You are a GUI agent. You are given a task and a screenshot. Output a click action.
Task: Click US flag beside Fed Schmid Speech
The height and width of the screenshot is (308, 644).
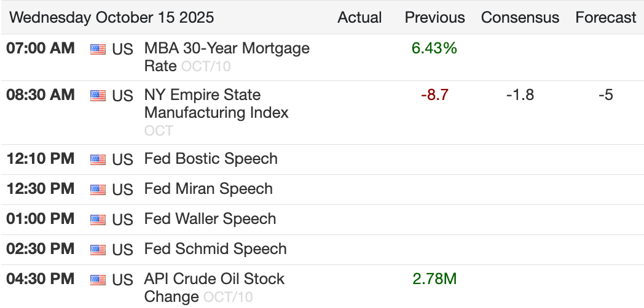98,250
